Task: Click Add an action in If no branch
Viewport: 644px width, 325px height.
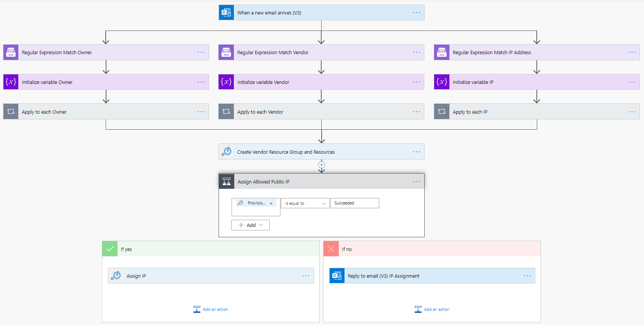Action: pos(432,309)
